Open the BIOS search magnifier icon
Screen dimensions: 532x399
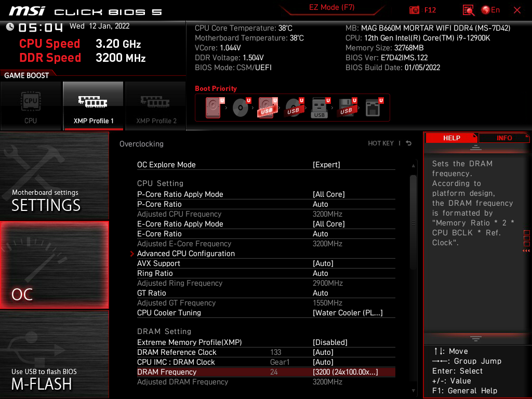pos(468,10)
